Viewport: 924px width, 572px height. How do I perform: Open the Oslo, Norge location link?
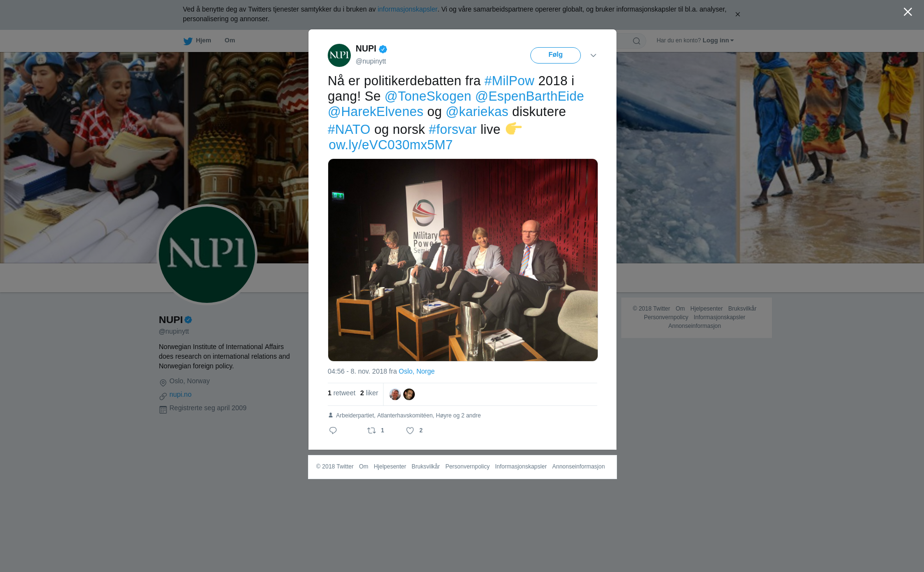(x=417, y=371)
